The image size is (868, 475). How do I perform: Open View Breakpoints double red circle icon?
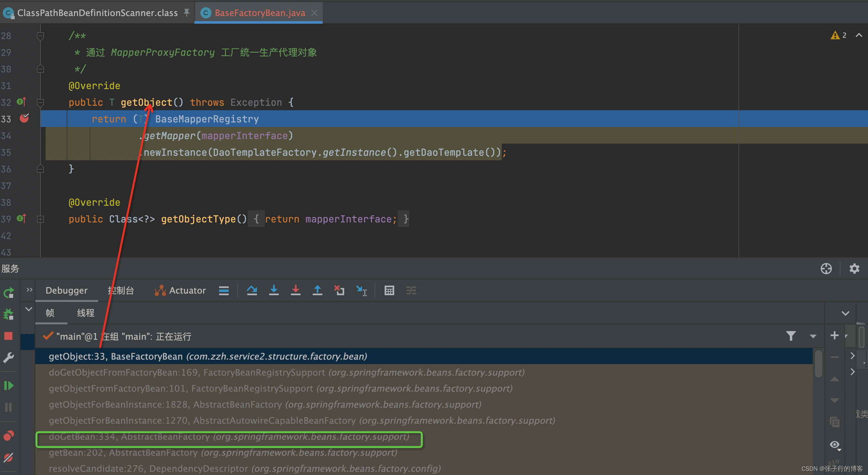pyautogui.click(x=8, y=436)
